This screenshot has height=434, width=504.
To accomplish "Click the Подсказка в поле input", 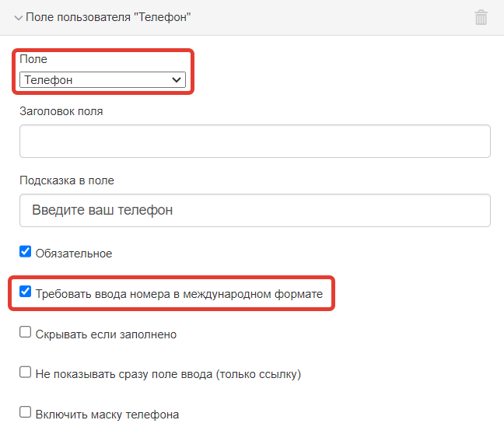I will tap(255, 210).
